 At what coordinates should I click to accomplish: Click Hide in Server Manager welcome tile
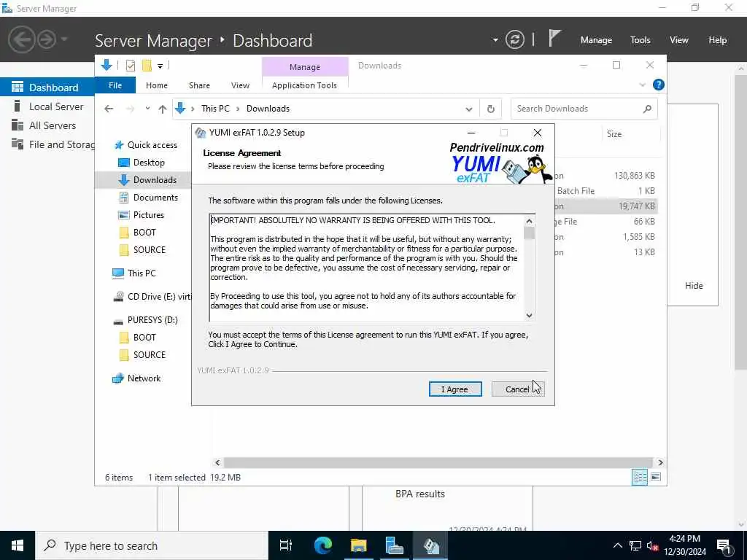click(x=694, y=286)
